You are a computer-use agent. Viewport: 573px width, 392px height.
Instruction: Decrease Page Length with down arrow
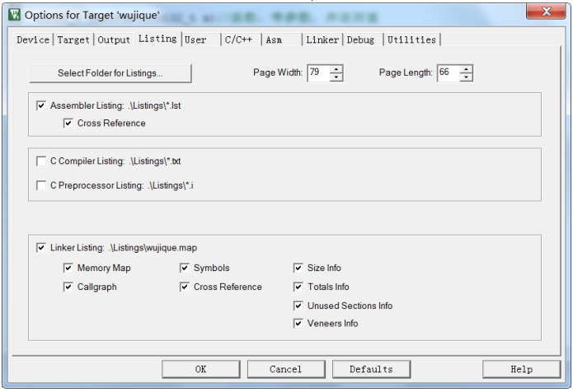466,77
